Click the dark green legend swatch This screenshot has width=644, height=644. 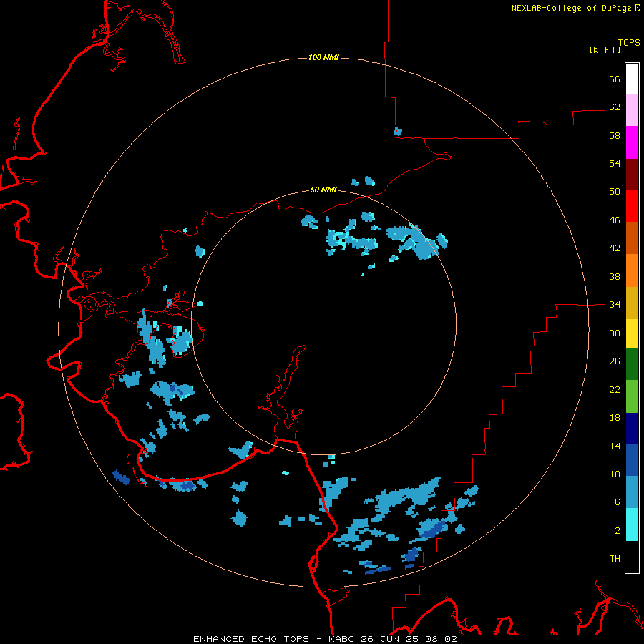[x=632, y=364]
